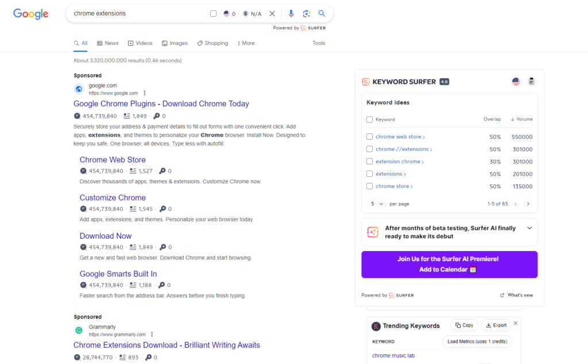Open Google Lens camera search
Screen dimensions: 588x364
[x=306, y=13]
